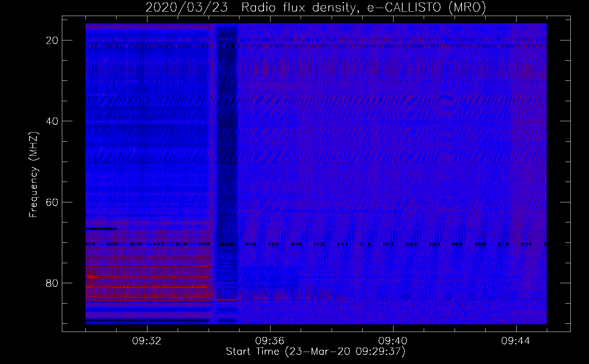This screenshot has width=589, height=364.
Task: Click the 09:40 time tick label
Action: (393, 341)
